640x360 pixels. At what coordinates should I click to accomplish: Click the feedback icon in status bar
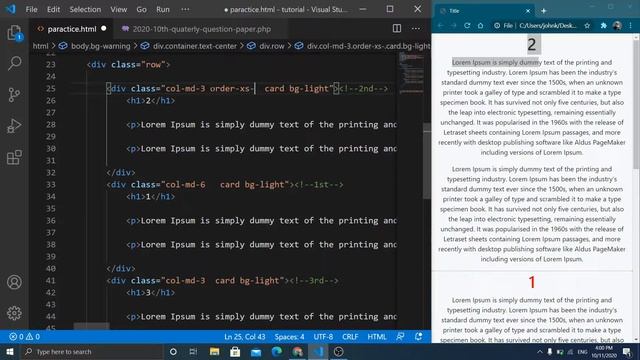(x=400, y=337)
